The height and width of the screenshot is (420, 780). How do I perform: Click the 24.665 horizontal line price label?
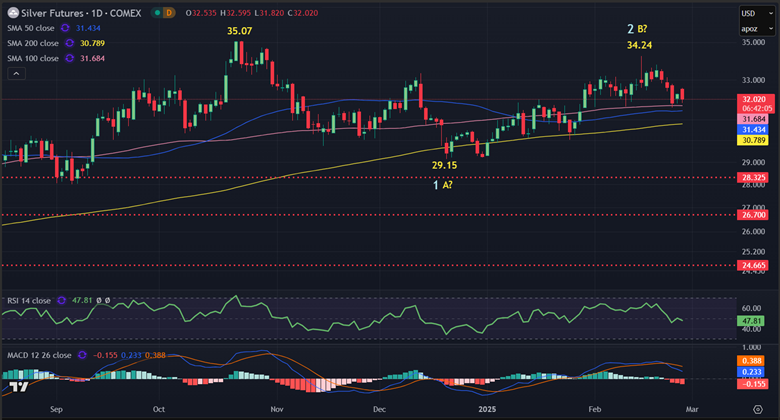pyautogui.click(x=753, y=265)
